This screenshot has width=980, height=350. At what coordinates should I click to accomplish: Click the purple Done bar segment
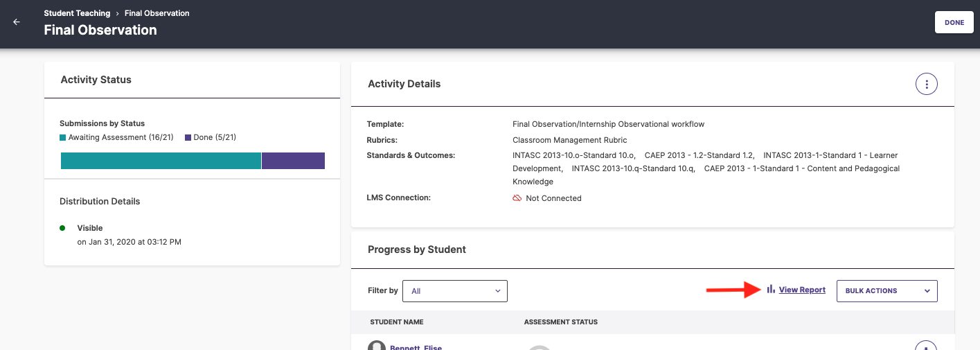(x=293, y=161)
